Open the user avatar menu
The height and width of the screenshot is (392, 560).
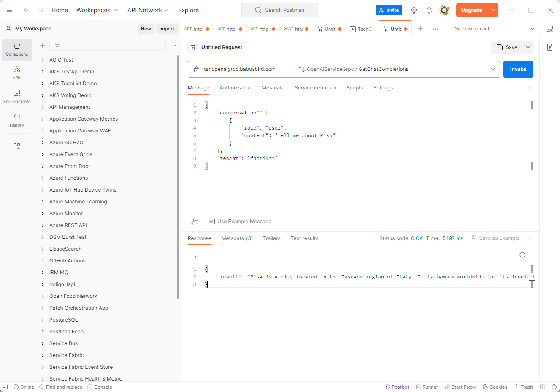(444, 10)
